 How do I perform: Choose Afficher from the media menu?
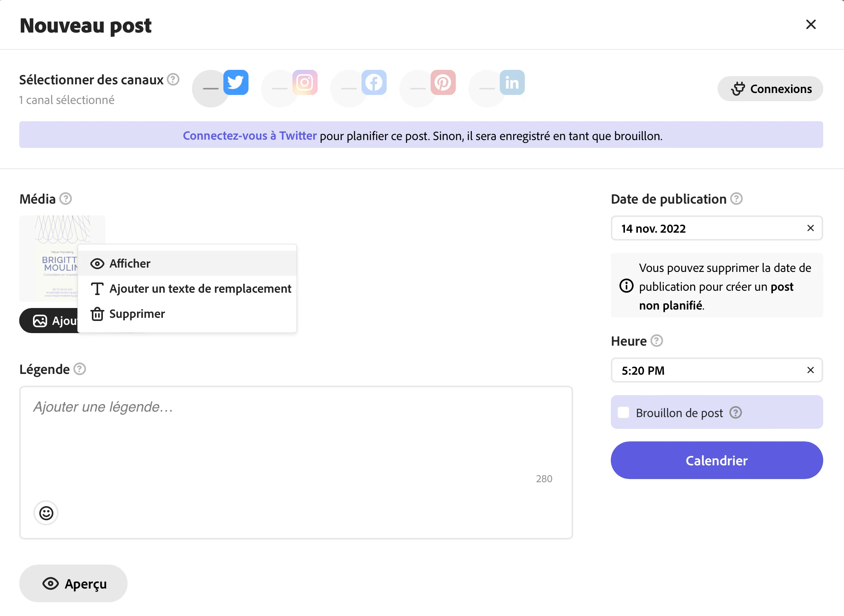tap(130, 263)
